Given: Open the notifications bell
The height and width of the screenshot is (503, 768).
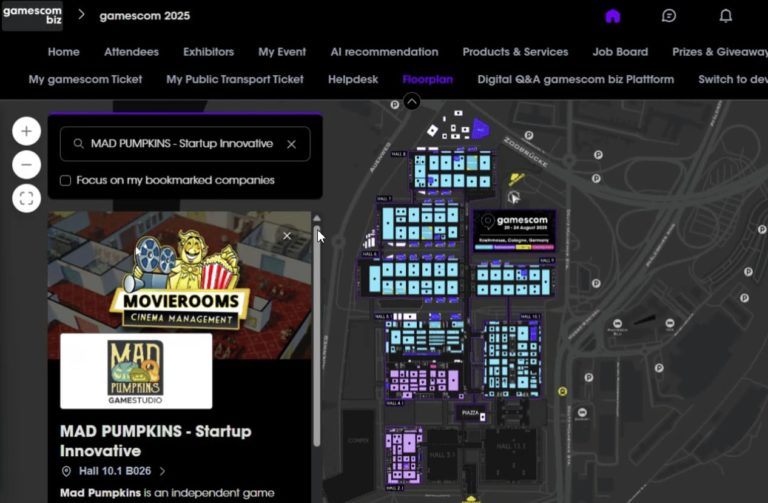Looking at the screenshot, I should click(x=725, y=16).
